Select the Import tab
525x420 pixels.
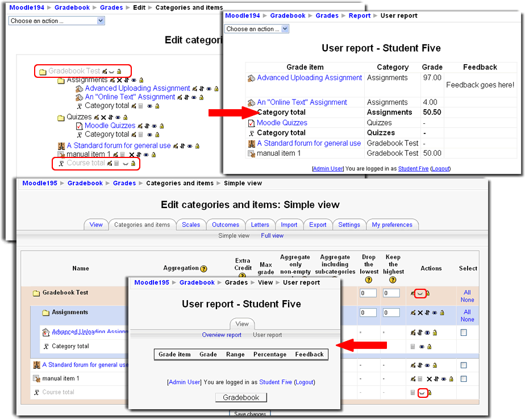point(289,224)
